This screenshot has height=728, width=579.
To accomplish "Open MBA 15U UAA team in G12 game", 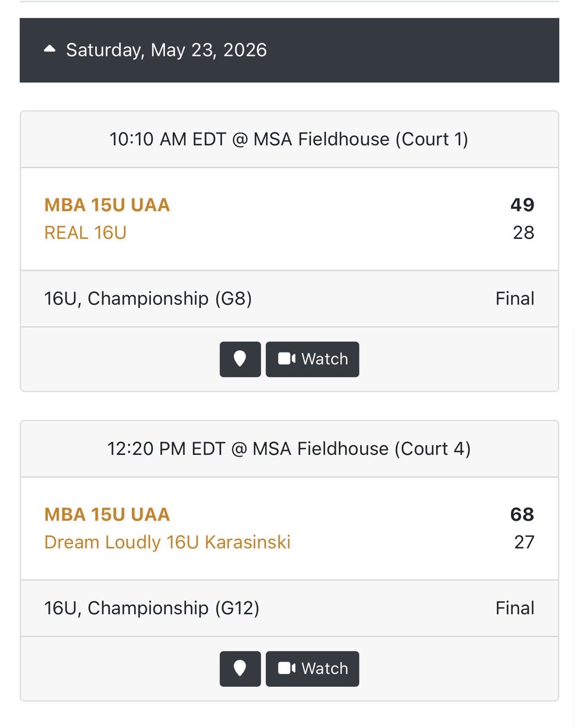I will [x=107, y=514].
